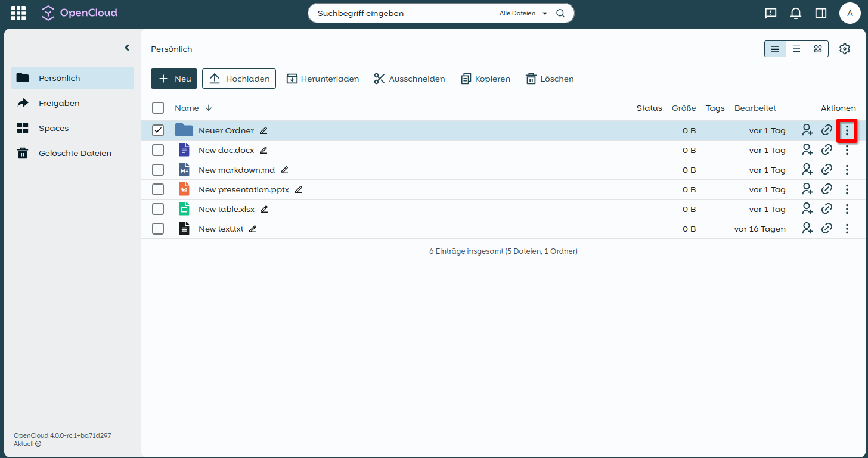
Task: Open the three-dot menu for New text.txt
Action: (x=847, y=229)
